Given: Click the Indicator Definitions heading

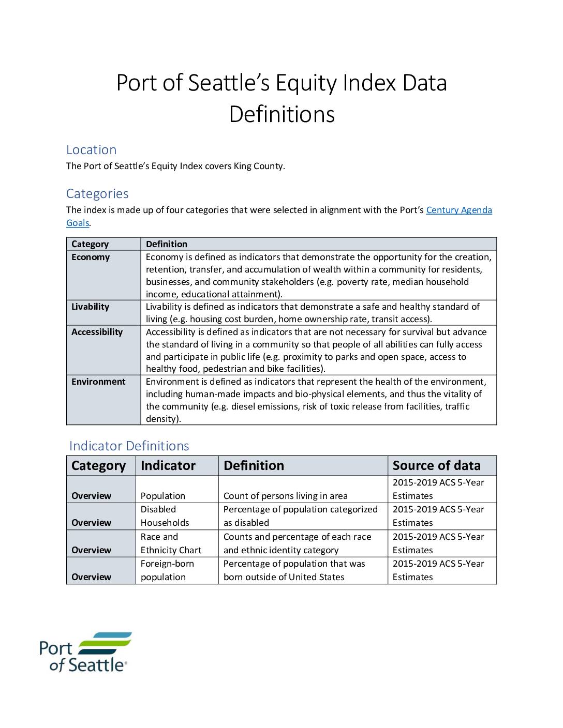Looking at the screenshot, I should pos(129,446).
